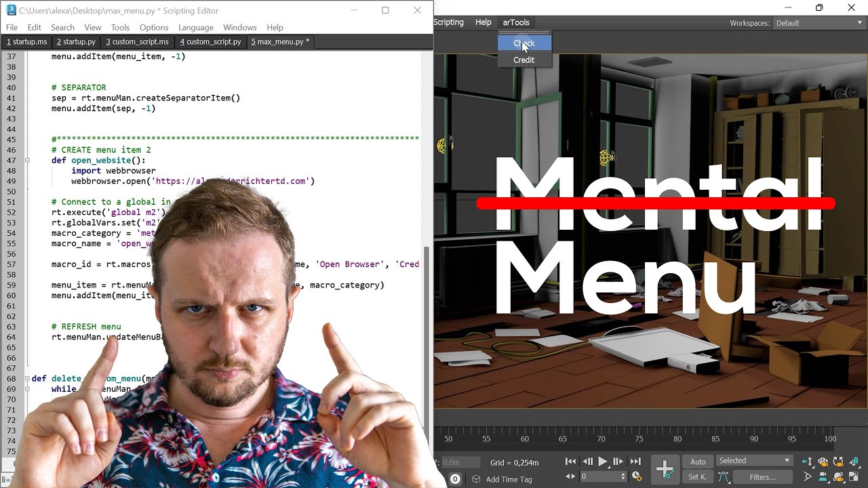Open the Options menu in Scripting Editor

click(x=154, y=27)
